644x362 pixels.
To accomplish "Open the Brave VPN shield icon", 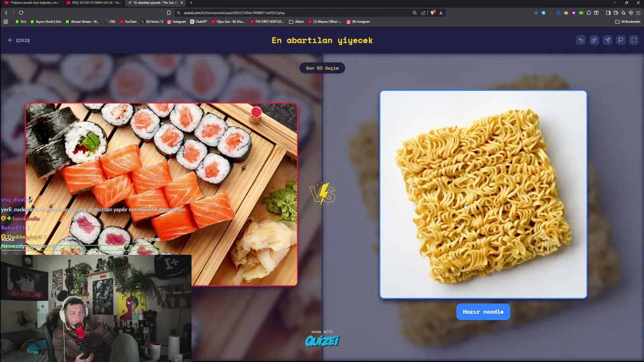I will pyautogui.click(x=631, y=13).
